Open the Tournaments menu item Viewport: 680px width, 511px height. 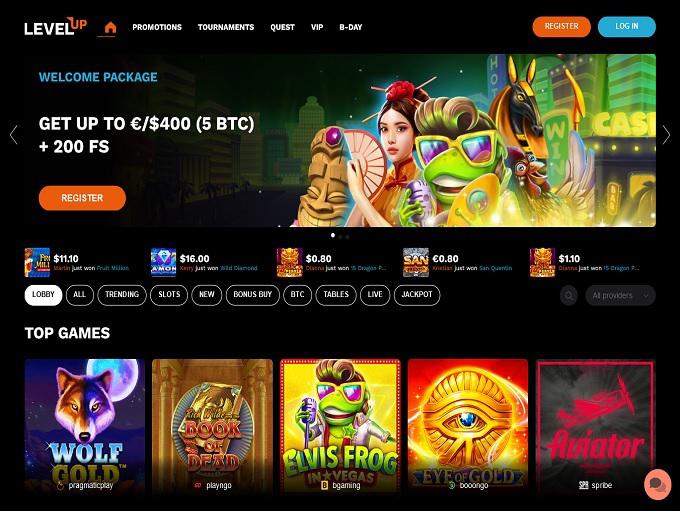226,27
